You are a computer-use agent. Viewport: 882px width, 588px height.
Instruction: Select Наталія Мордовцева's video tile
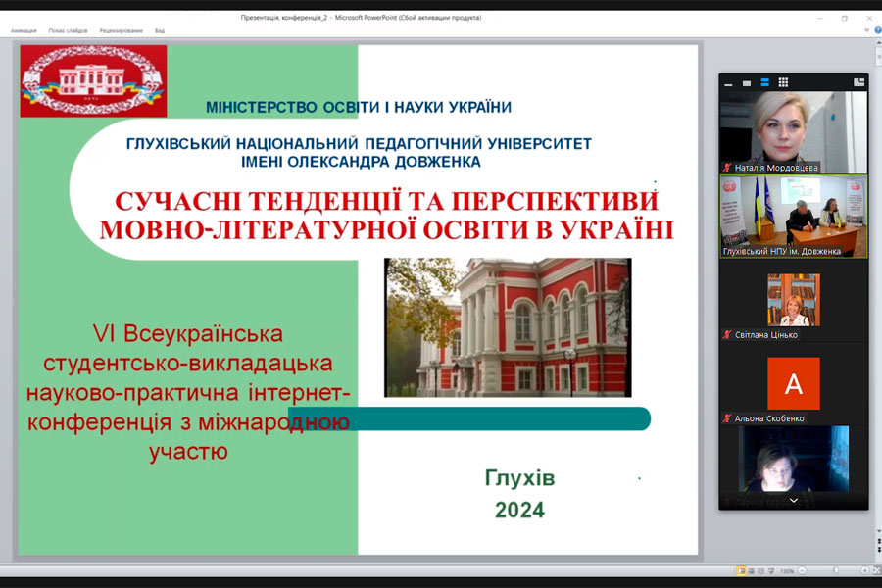tap(793, 132)
